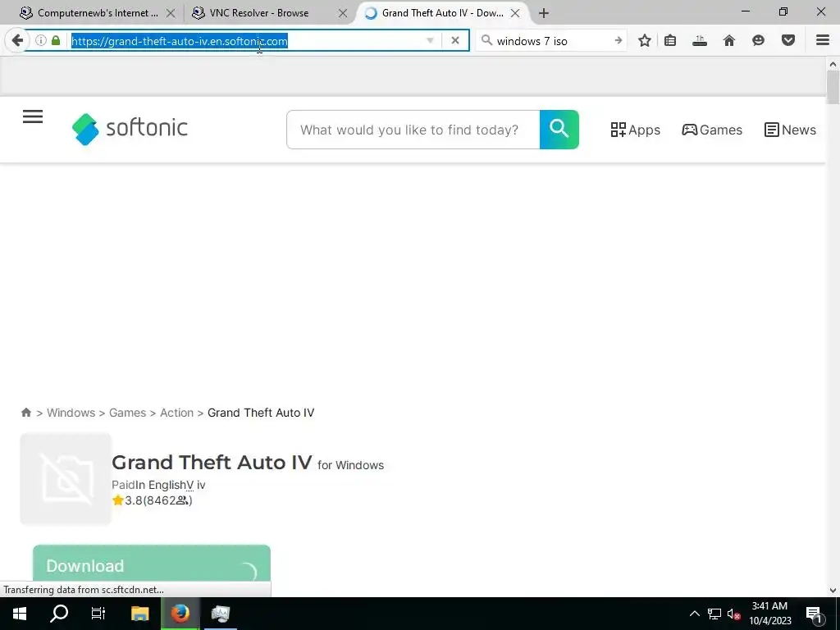Submit the 'windows 7 iso' search arrow

(619, 40)
